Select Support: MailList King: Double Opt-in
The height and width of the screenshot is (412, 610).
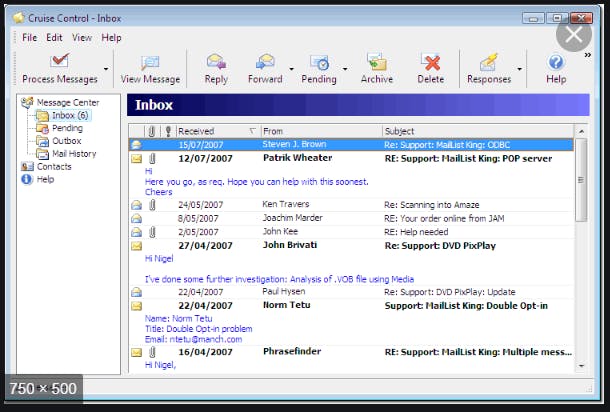click(466, 306)
